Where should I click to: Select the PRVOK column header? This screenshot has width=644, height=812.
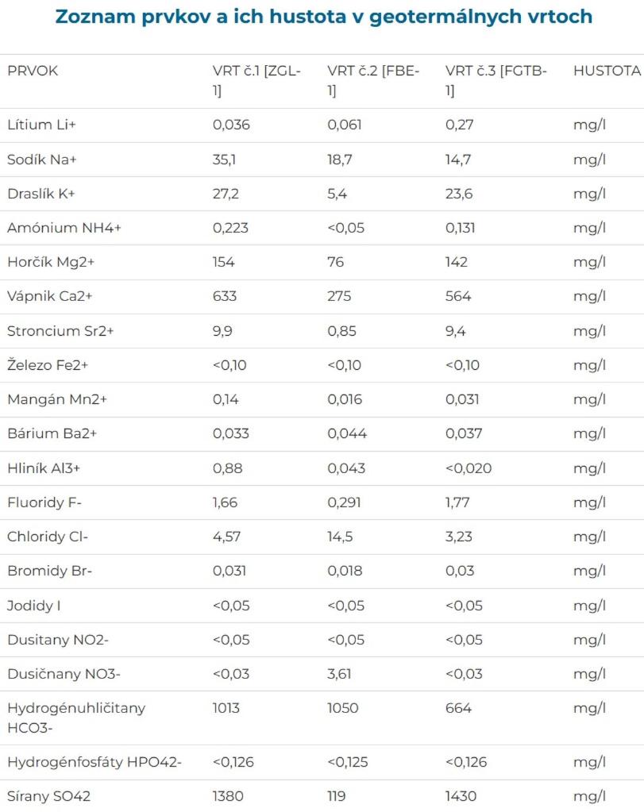(x=33, y=71)
